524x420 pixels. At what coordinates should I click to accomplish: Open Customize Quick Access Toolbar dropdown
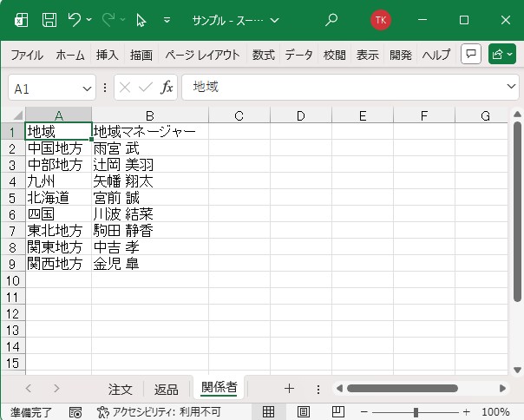click(x=167, y=19)
